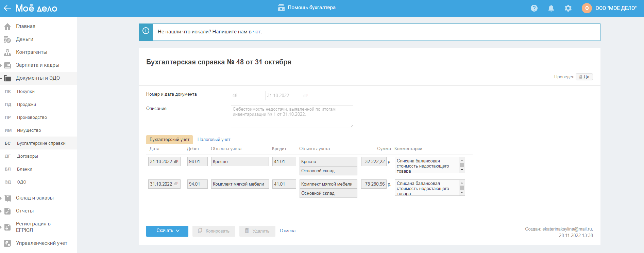Click the person icon beside Контрагенты
Viewport: 644px width, 253px height.
click(7, 52)
